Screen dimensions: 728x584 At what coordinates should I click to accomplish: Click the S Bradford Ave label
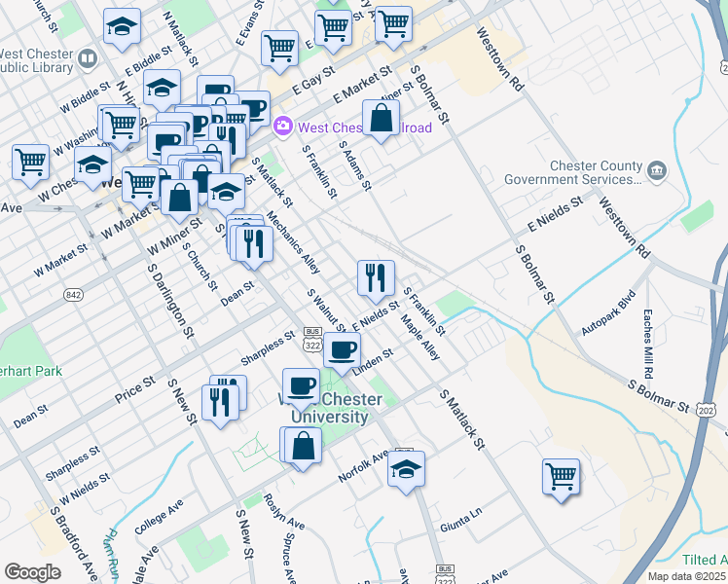pyautogui.click(x=74, y=544)
